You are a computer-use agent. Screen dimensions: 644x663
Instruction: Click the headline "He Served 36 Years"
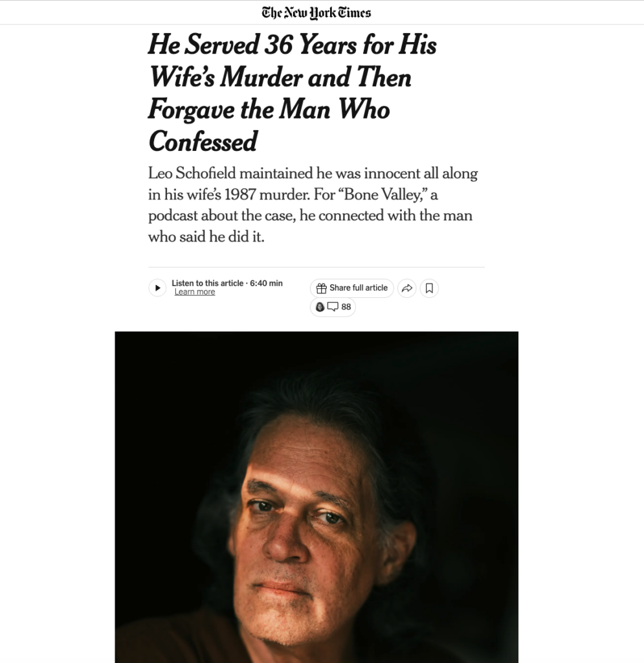pyautogui.click(x=292, y=45)
